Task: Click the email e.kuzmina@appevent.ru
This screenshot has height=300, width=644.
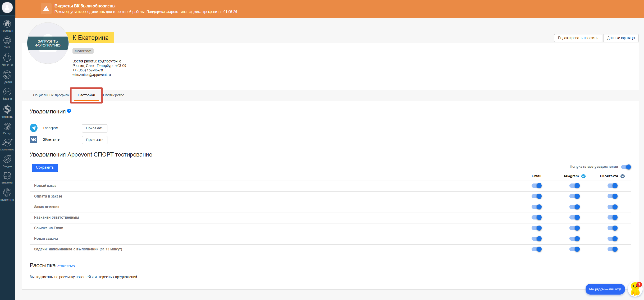Action: click(x=92, y=75)
